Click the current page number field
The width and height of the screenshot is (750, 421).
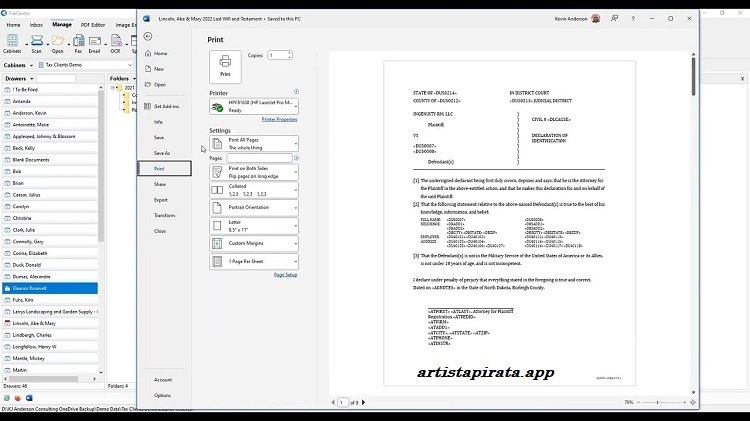(342, 403)
